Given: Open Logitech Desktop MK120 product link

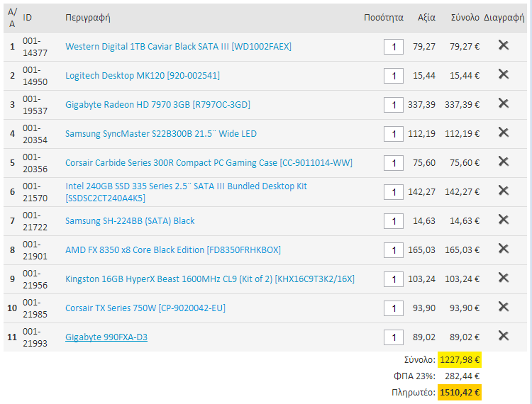Looking at the screenshot, I should 143,76.
